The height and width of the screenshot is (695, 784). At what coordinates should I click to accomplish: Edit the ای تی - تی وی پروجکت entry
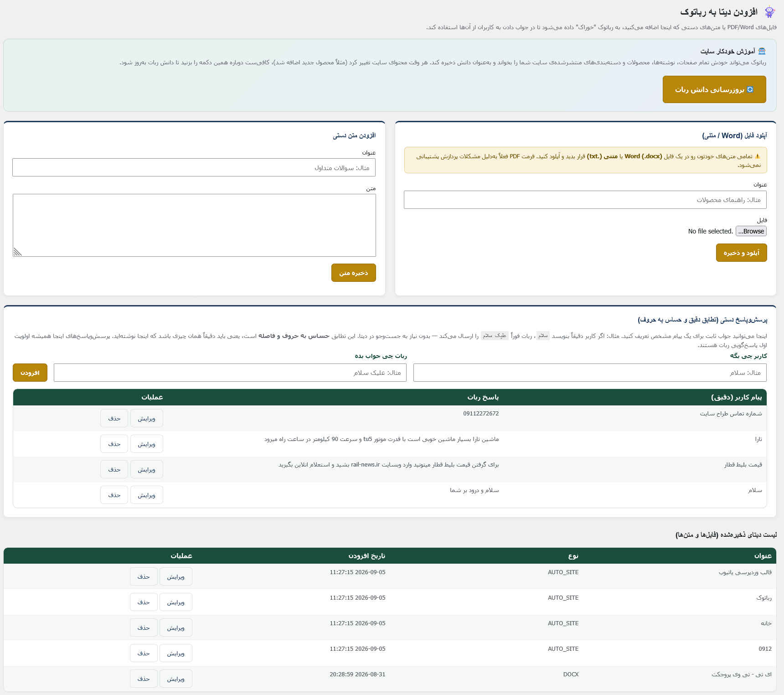(x=176, y=679)
